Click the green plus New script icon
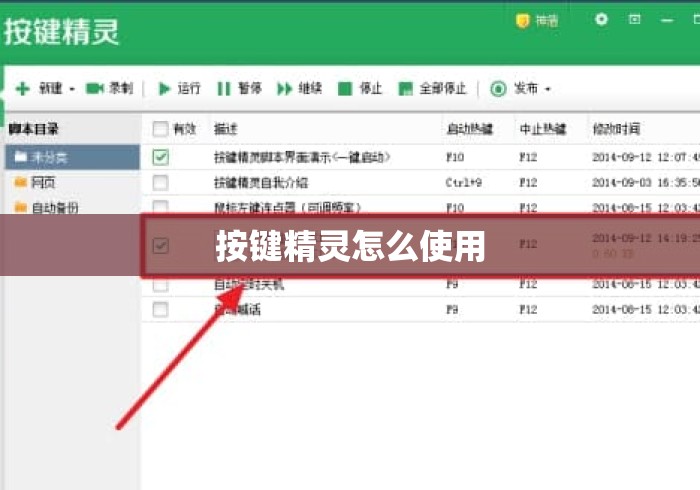 point(22,89)
